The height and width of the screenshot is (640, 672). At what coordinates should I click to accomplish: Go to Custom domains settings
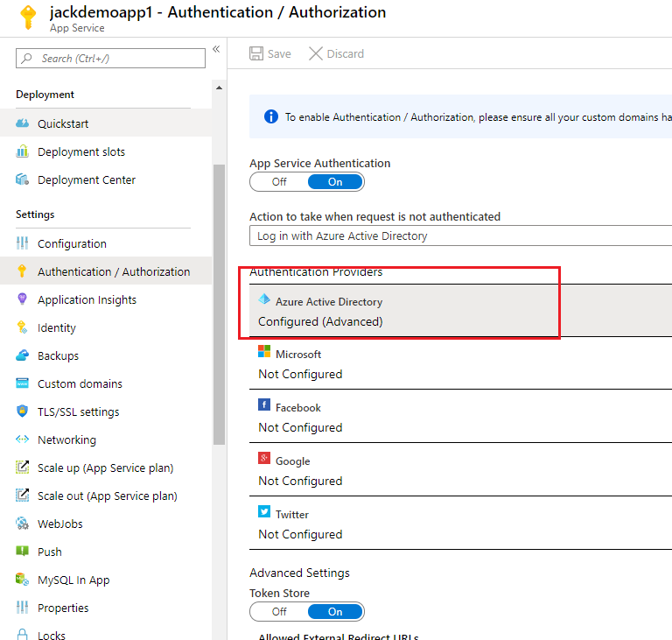click(x=80, y=383)
